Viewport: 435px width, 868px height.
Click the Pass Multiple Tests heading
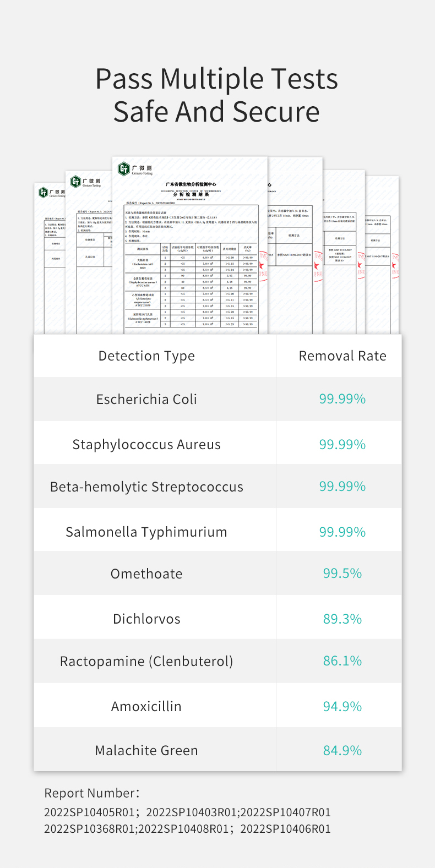tap(216, 79)
